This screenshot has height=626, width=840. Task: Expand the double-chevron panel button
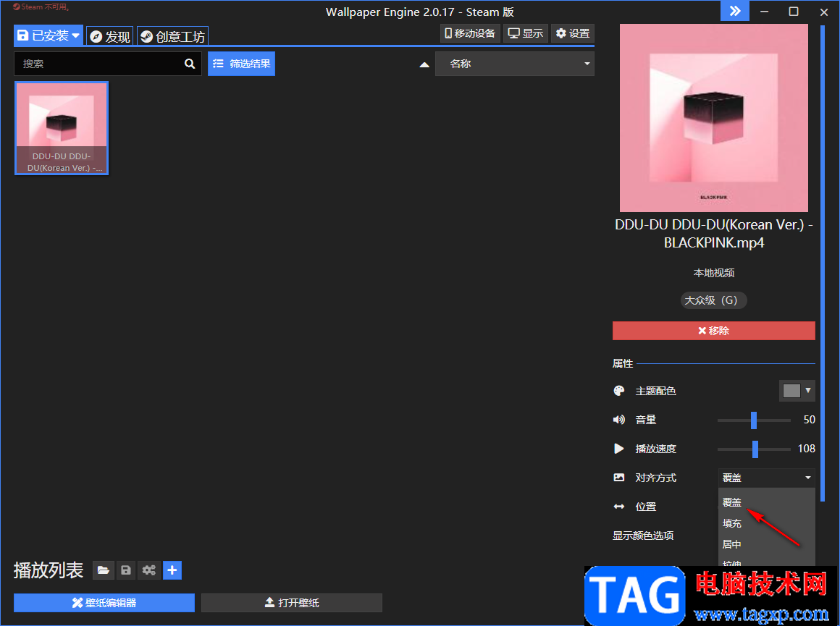click(735, 11)
